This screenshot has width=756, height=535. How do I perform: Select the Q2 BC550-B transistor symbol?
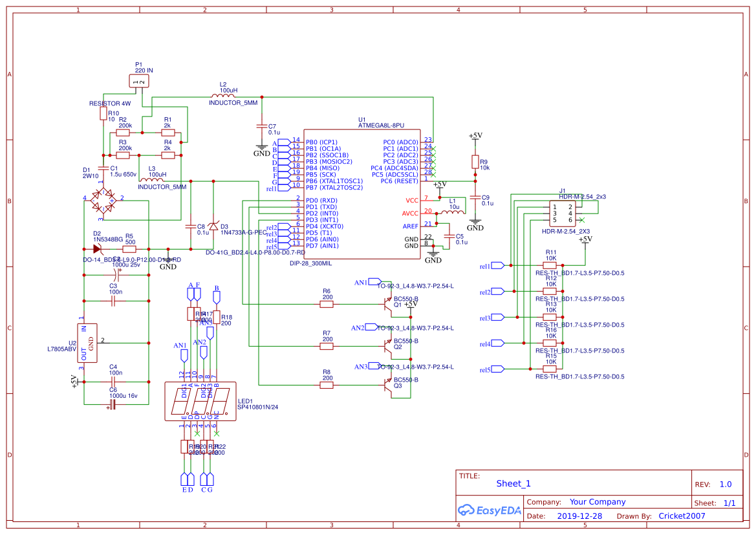click(387, 346)
